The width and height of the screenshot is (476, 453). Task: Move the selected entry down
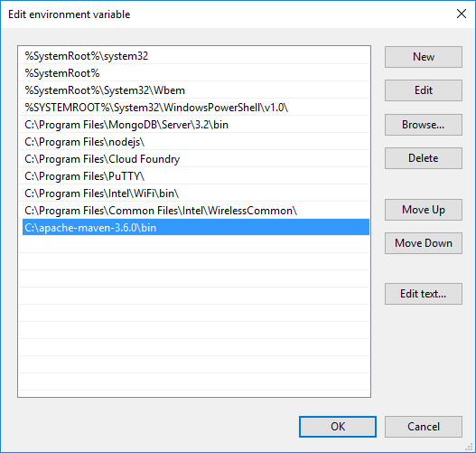point(424,243)
